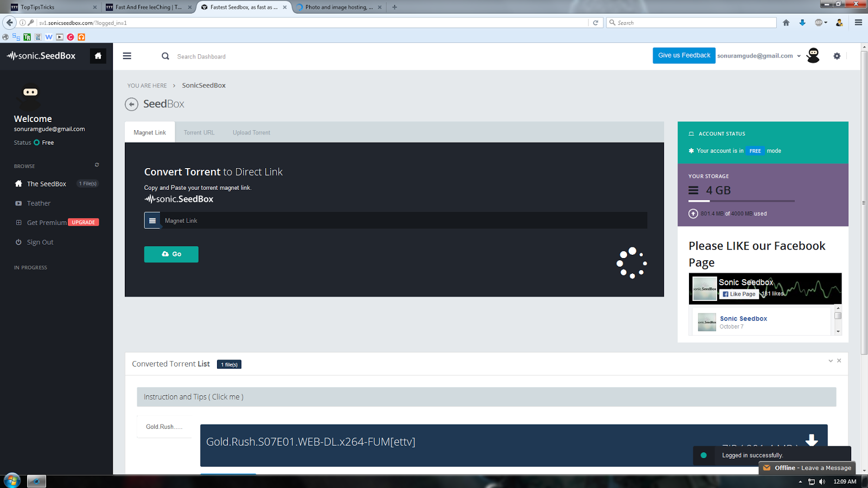The image size is (868, 488).
Task: Open The SeedBox in sidebar
Action: pos(47,184)
